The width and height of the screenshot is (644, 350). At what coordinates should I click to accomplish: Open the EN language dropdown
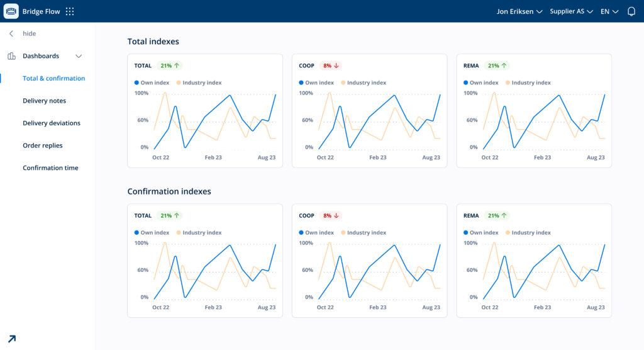click(x=609, y=11)
